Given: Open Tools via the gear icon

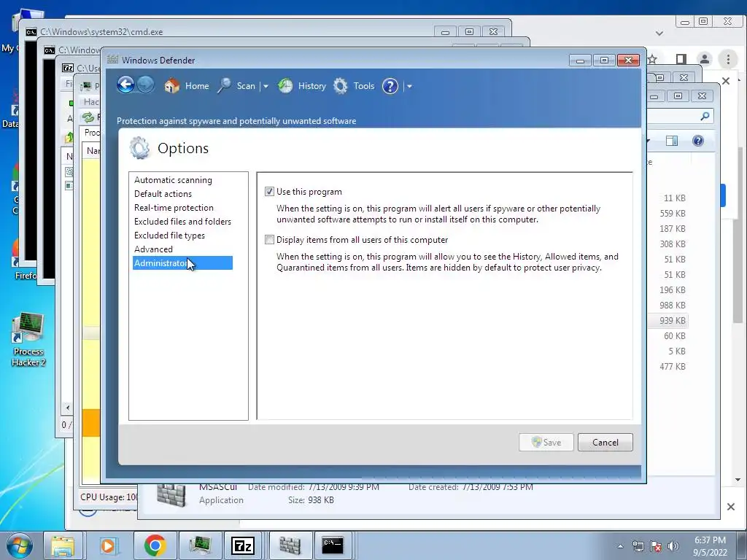Looking at the screenshot, I should point(341,86).
